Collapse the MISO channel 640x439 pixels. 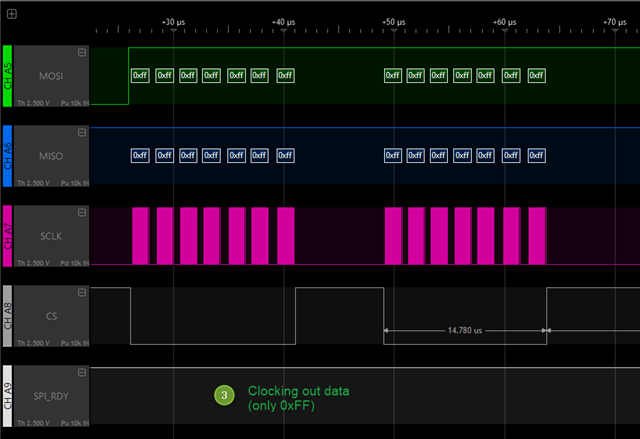coord(82,133)
